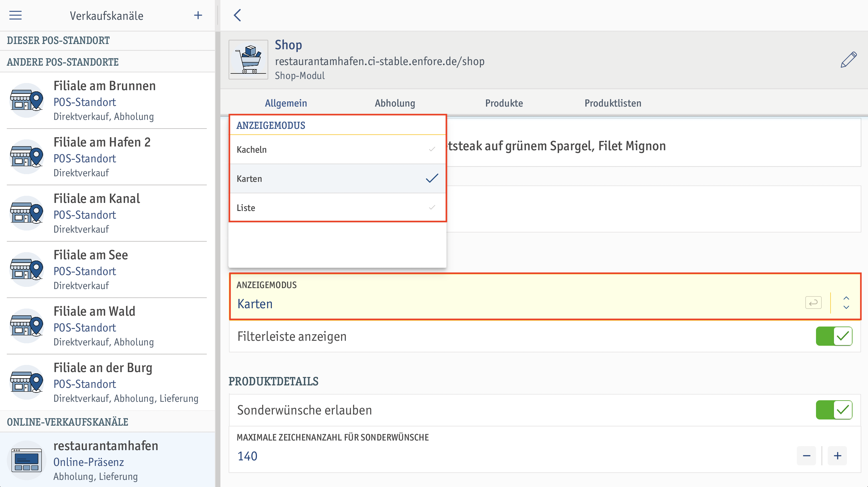Open Filiale am Hafen 2 title

[x=102, y=142]
